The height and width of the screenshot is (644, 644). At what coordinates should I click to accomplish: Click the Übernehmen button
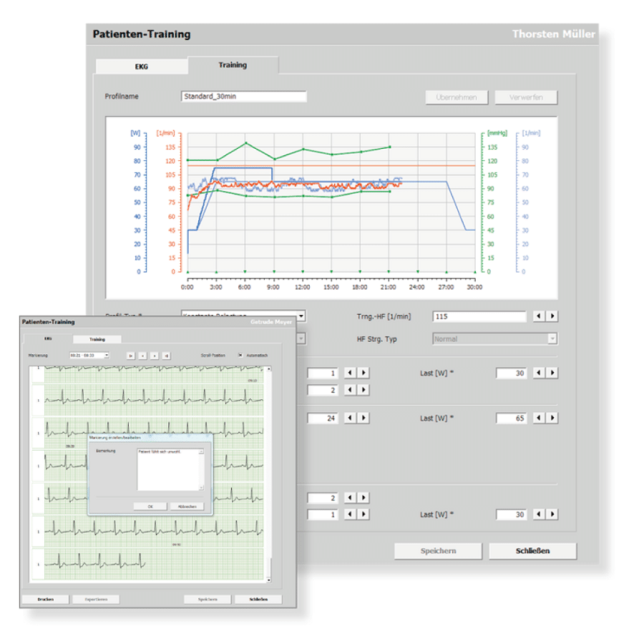[x=457, y=97]
